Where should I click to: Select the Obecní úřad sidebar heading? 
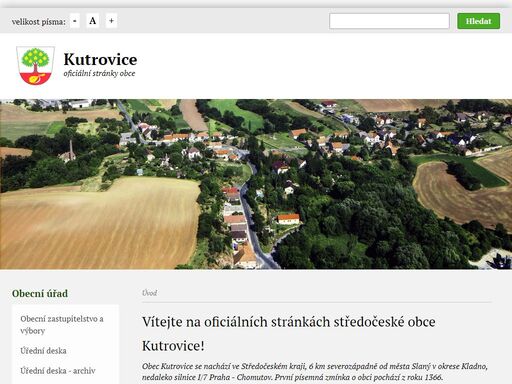tap(40, 293)
